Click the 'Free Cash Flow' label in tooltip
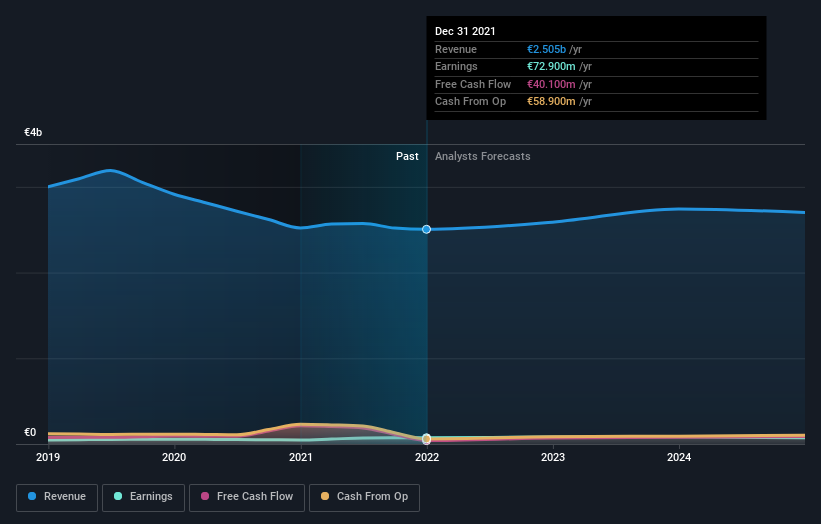The image size is (821, 524). 473,84
